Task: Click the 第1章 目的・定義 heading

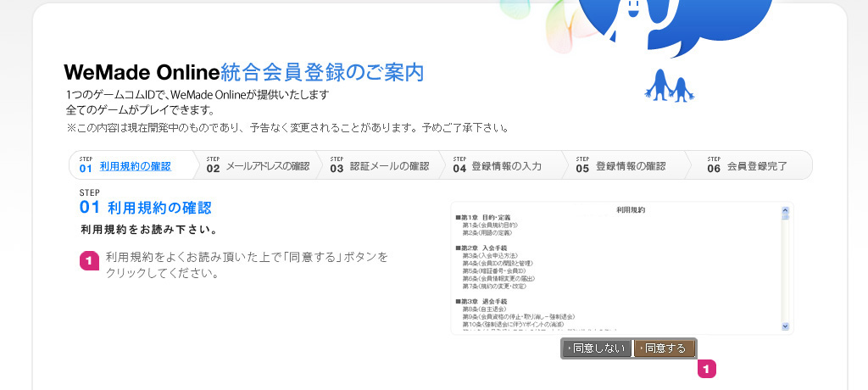Action: pyautogui.click(x=482, y=218)
